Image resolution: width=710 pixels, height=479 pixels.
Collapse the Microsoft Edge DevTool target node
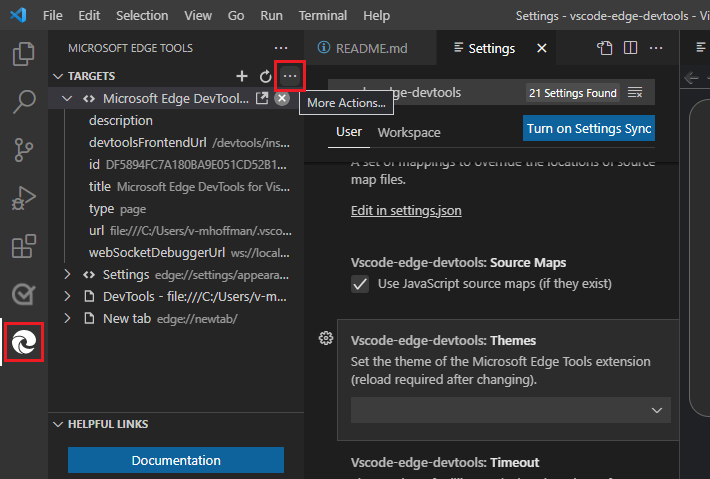(x=67, y=98)
